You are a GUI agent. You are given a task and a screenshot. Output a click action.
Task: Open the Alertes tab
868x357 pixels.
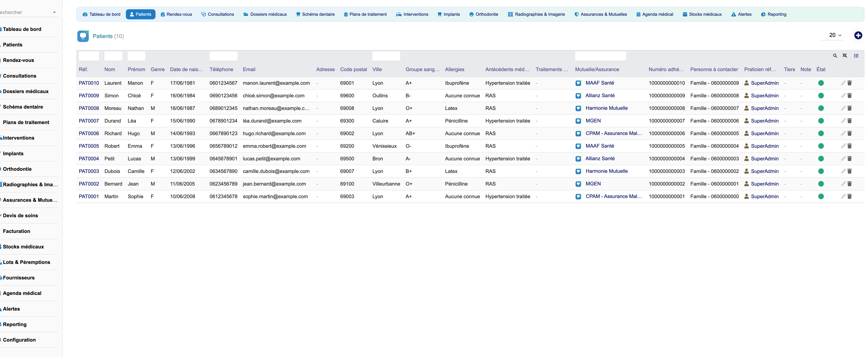(741, 14)
